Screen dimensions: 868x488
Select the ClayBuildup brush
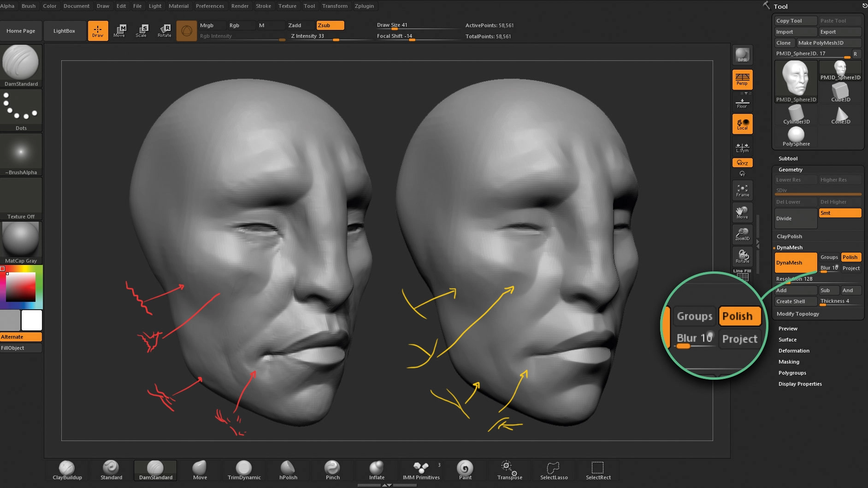(x=67, y=470)
